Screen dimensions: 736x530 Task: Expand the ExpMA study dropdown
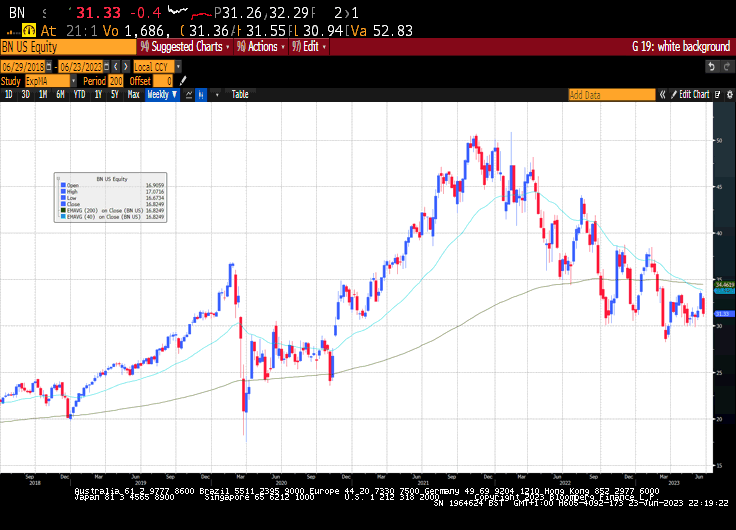[x=74, y=81]
